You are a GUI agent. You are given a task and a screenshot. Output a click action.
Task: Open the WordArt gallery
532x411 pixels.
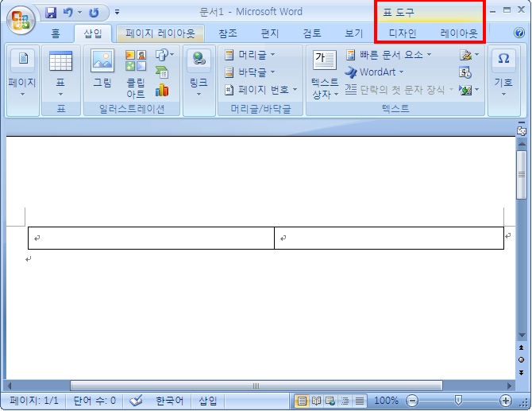click(374, 72)
